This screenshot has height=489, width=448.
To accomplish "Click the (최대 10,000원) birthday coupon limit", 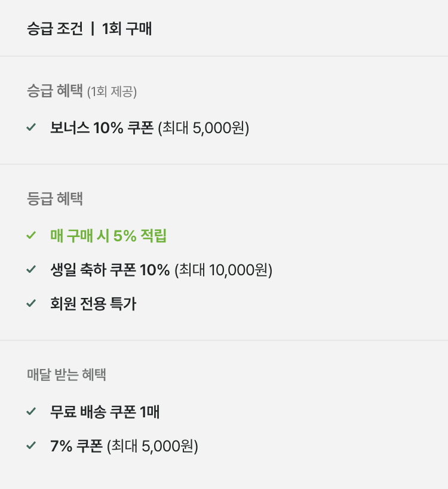I will [x=223, y=270].
